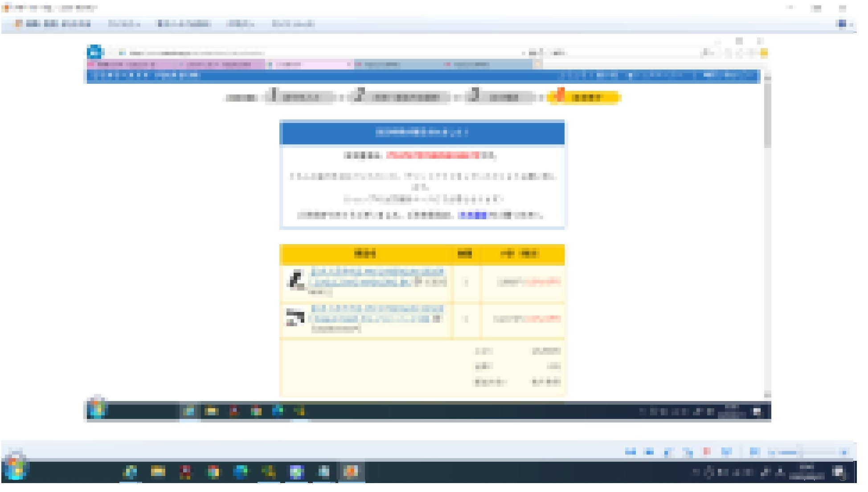Open the first product's blue title link
This screenshot has width=868, height=492.
377,272
